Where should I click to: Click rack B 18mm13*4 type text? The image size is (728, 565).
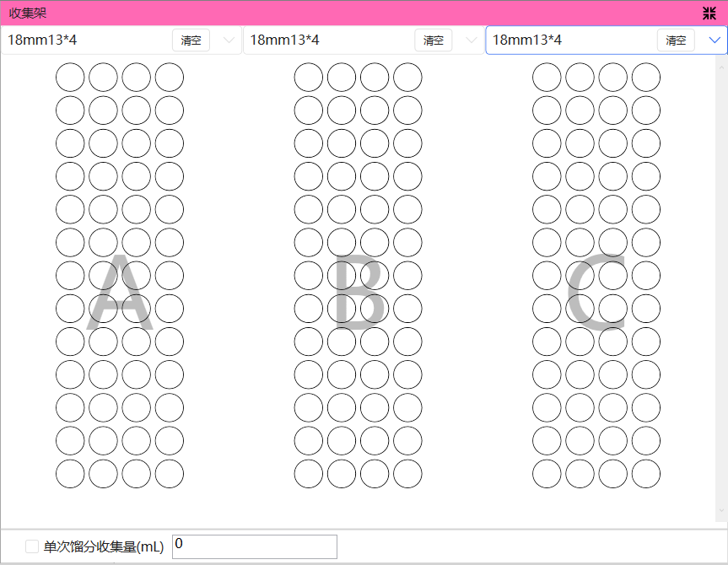(x=284, y=40)
